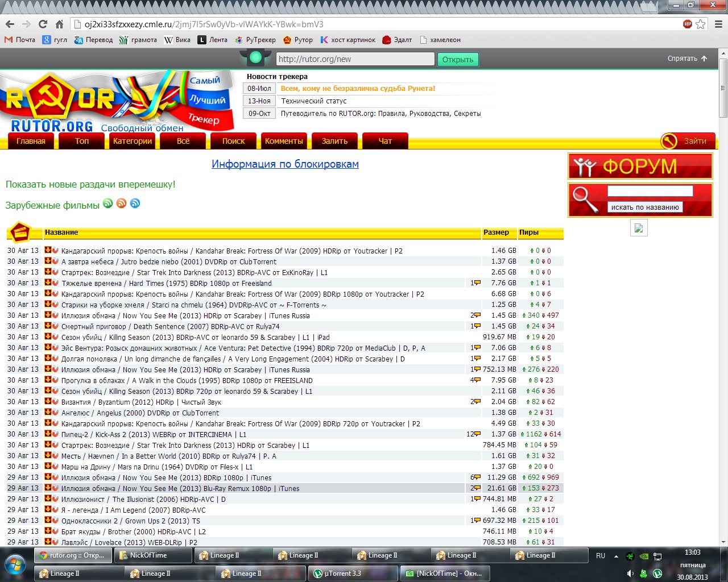Screen dimensions: 728x582
Task: Toggle the RU input language indicator
Action: pos(601,555)
